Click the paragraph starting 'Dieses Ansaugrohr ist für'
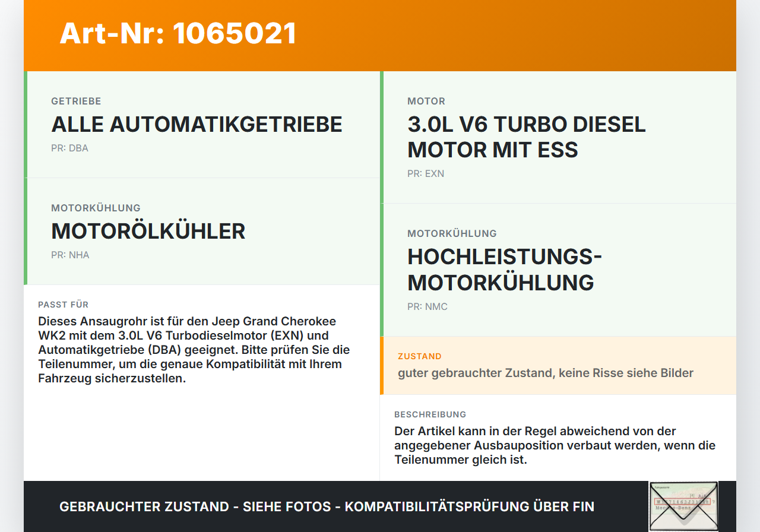Screen dimensions: 760x532 click(x=194, y=350)
